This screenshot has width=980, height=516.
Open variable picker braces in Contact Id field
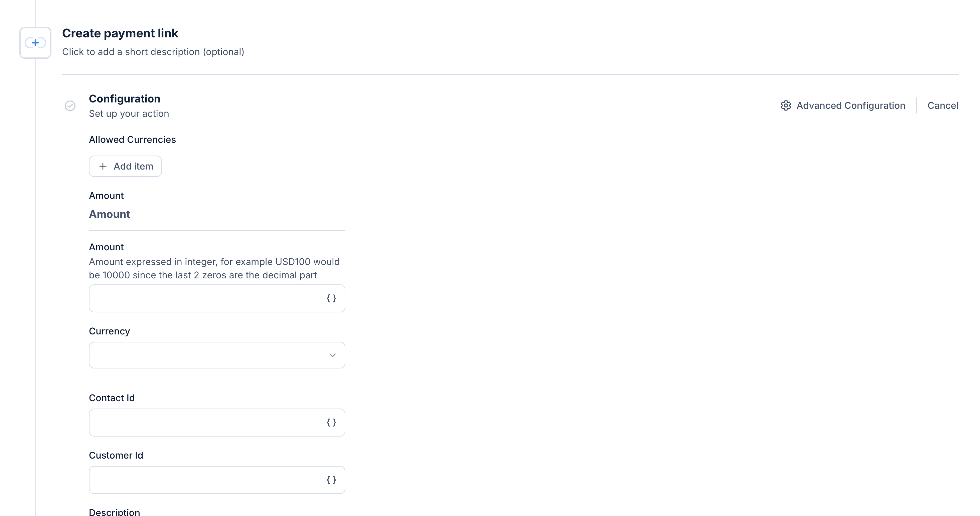pos(331,423)
